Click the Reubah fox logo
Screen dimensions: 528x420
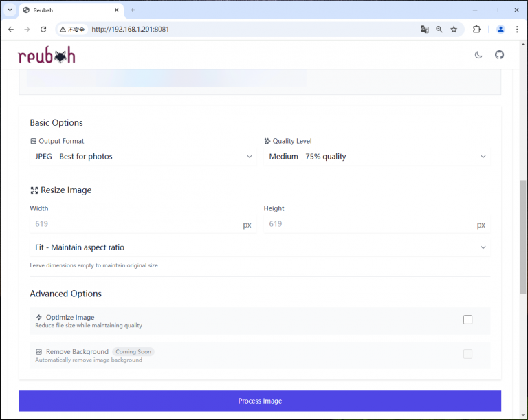click(x=47, y=56)
